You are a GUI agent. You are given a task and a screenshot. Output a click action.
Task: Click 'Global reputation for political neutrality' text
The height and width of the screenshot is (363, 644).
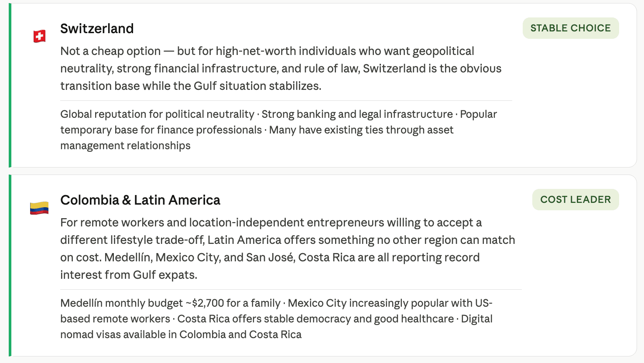click(157, 114)
